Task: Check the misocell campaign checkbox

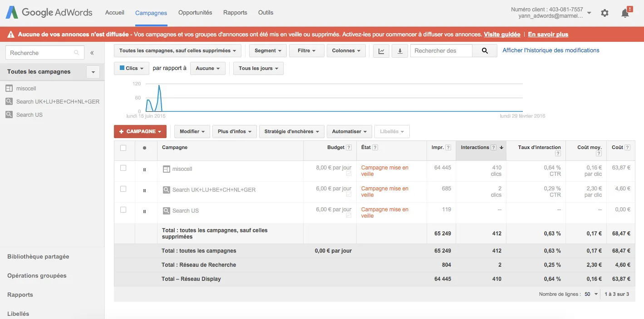Action: [x=123, y=168]
